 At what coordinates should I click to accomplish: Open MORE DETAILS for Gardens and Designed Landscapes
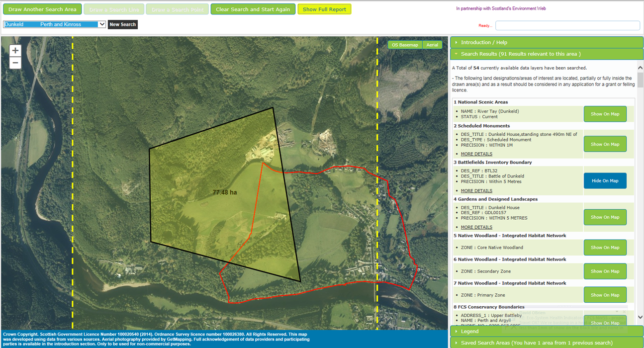pos(476,227)
